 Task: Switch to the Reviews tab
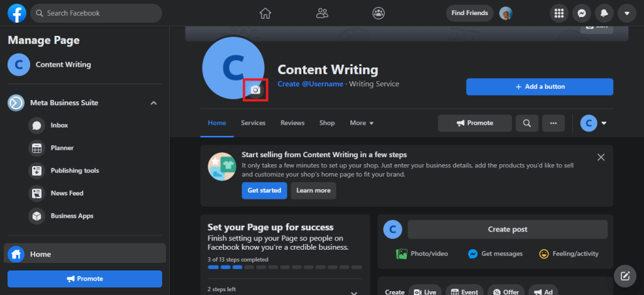coord(292,123)
